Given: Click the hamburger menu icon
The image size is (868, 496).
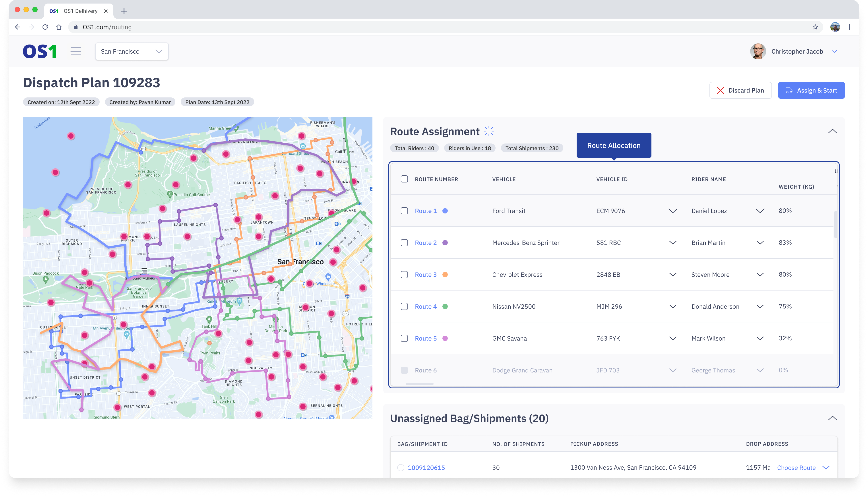Looking at the screenshot, I should coord(76,51).
